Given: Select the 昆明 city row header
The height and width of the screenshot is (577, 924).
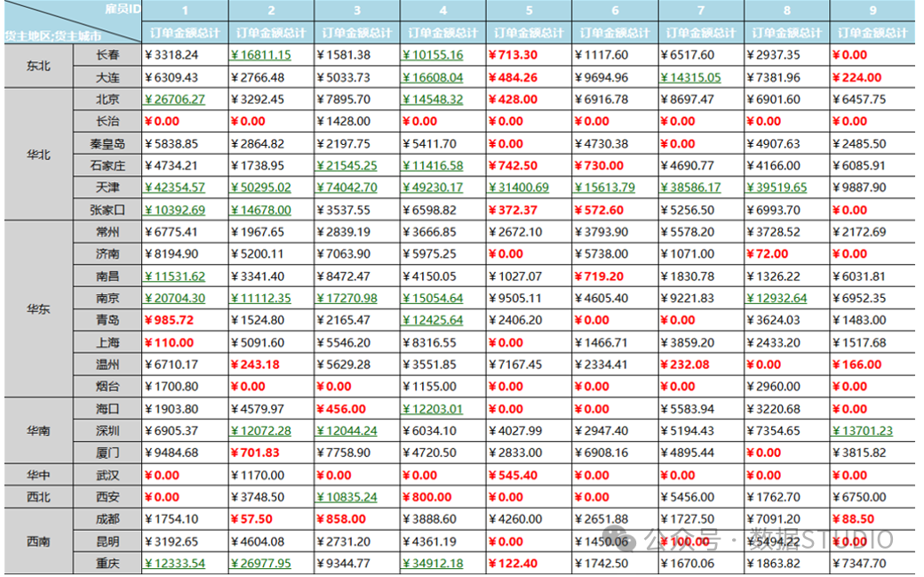Looking at the screenshot, I should point(108,541).
